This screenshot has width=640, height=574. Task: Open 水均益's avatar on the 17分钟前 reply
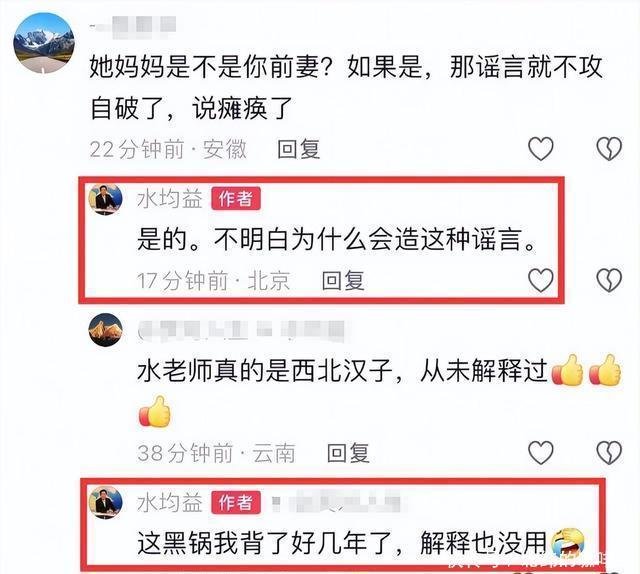click(x=106, y=200)
